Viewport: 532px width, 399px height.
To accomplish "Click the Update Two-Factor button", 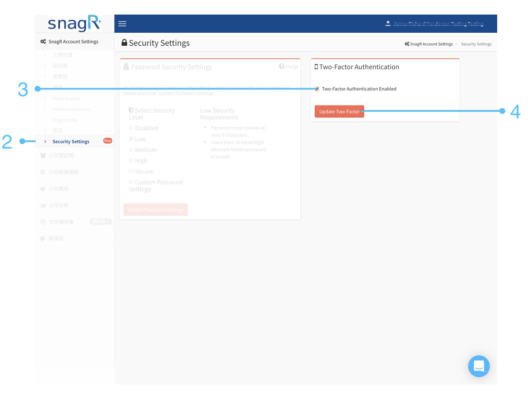I will pyautogui.click(x=339, y=111).
